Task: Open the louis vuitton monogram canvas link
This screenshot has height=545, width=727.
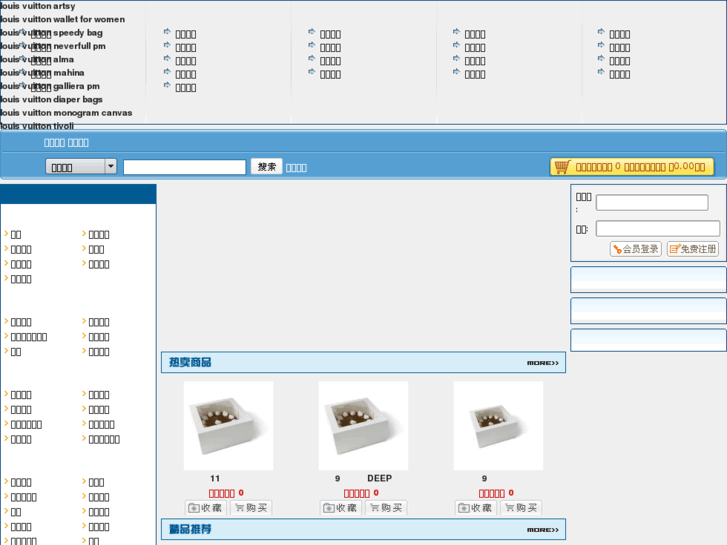Action: tap(66, 113)
